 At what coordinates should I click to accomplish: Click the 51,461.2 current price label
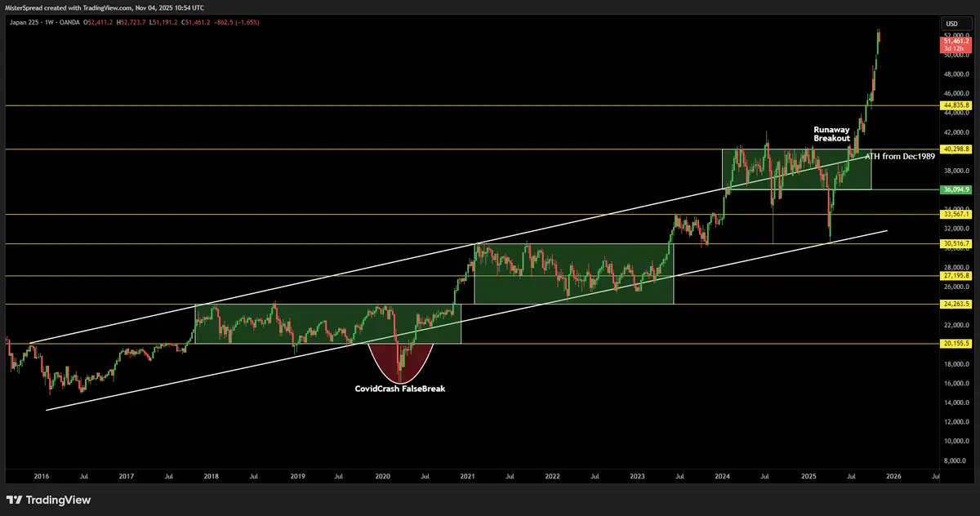[x=956, y=40]
